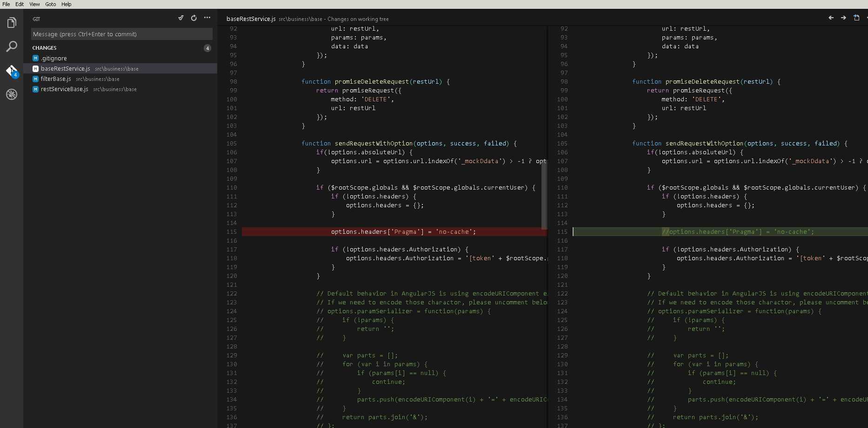Viewport: 868px width, 428px height.
Task: Commit all changes with checkmark icon
Action: pos(181,18)
